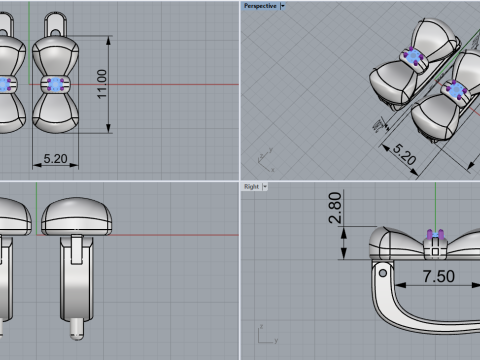Image resolution: width=480 pixels, height=360 pixels.
Task: Select the hinge pin hole in Right viewport
Action: 383,273
